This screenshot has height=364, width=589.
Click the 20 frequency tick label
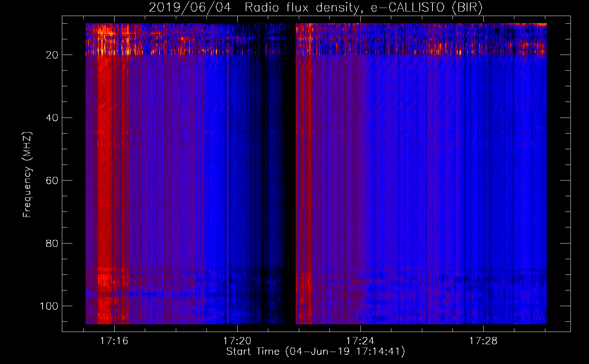[x=52, y=55]
